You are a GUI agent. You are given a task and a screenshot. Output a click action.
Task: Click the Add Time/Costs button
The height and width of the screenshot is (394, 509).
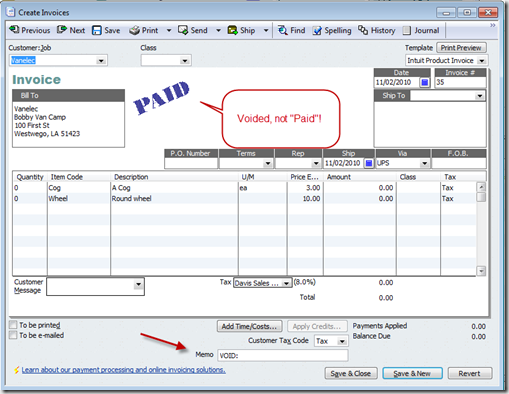click(250, 326)
